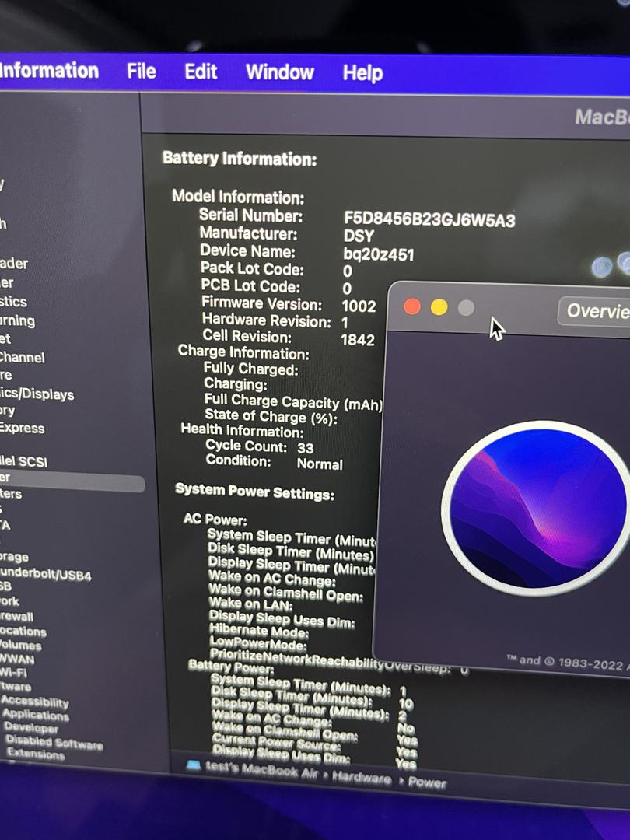Select the Firewall sidebar item
Viewport: 630px width, 840px height.
(16, 617)
